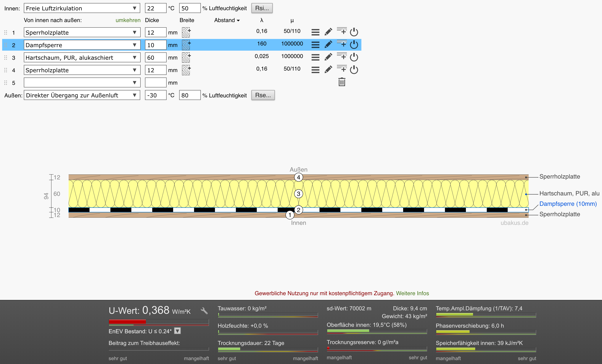This screenshot has height=364, width=602.
Task: Click the drag handle of row 3
Action: point(6,58)
